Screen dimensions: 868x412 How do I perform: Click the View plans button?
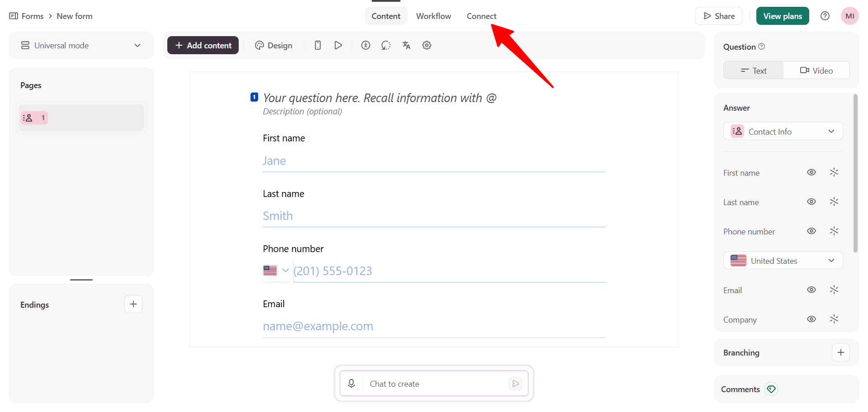coord(783,16)
